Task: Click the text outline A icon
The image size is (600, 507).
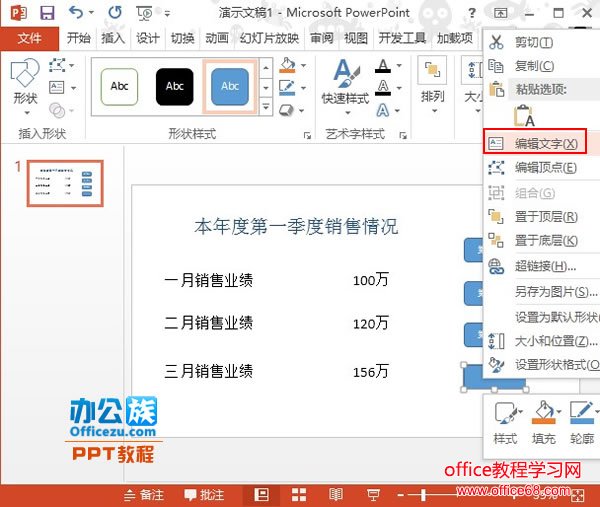Action: (383, 88)
